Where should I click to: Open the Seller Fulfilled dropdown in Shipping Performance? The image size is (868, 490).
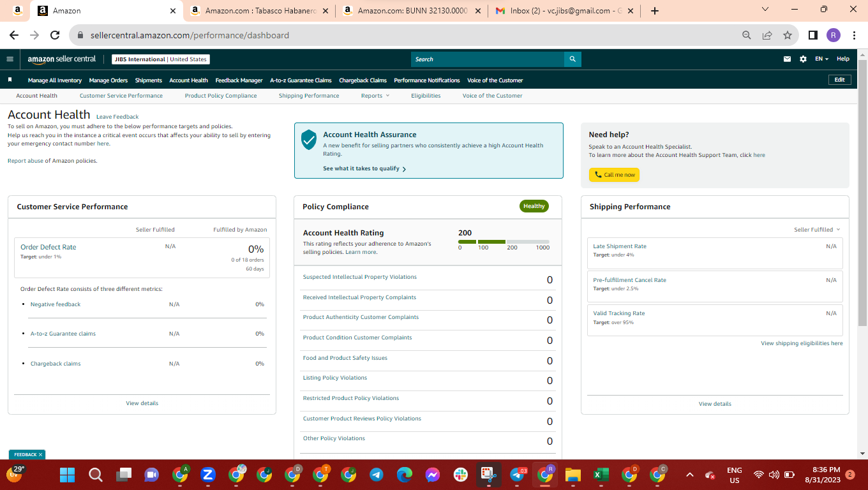click(x=817, y=230)
